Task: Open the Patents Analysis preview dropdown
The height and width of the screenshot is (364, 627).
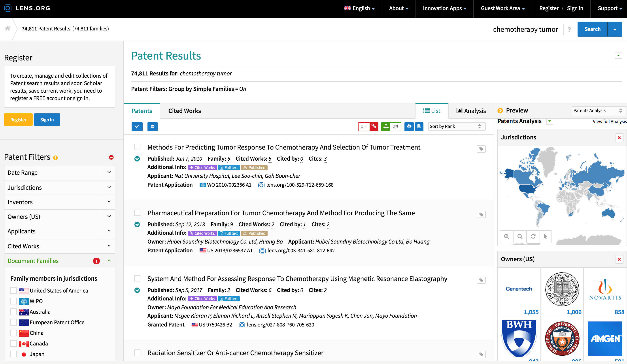Action: (x=597, y=110)
